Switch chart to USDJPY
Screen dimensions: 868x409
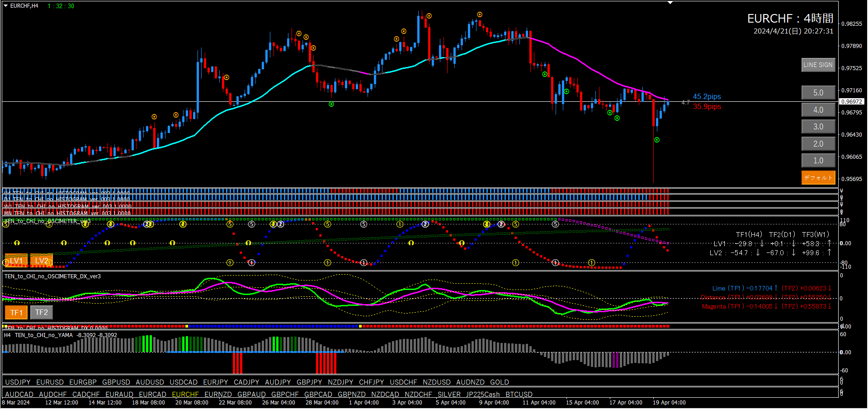pyautogui.click(x=18, y=382)
